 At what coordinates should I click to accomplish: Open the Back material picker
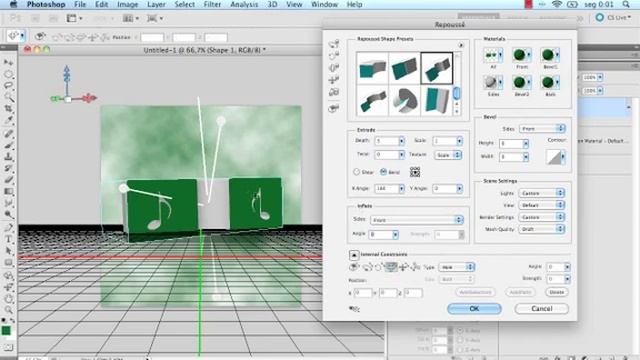pyautogui.click(x=550, y=82)
